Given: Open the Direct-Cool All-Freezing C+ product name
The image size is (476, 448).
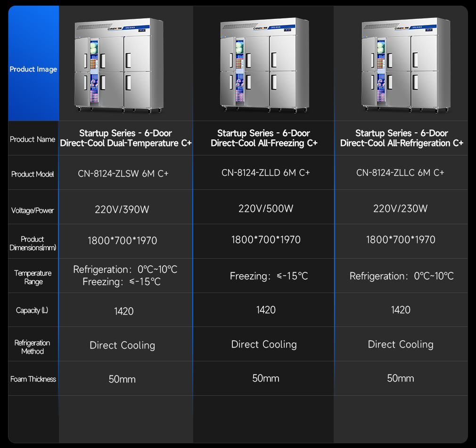Looking at the screenshot, I should pos(264,138).
